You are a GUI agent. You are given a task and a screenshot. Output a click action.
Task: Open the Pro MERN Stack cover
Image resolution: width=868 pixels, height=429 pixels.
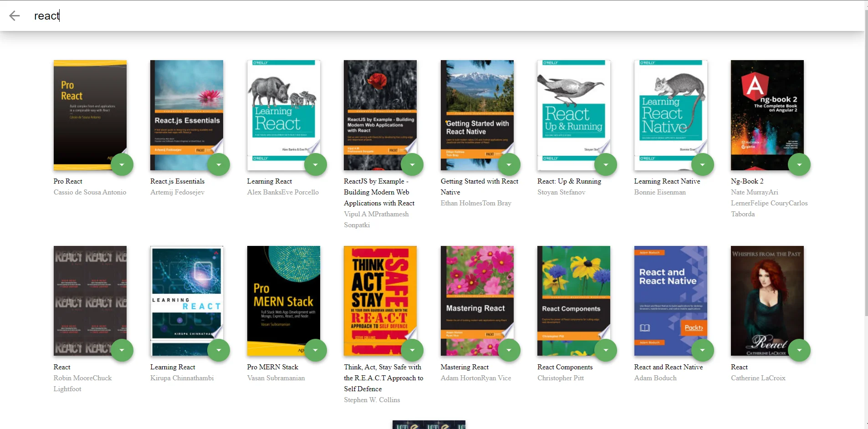click(284, 301)
